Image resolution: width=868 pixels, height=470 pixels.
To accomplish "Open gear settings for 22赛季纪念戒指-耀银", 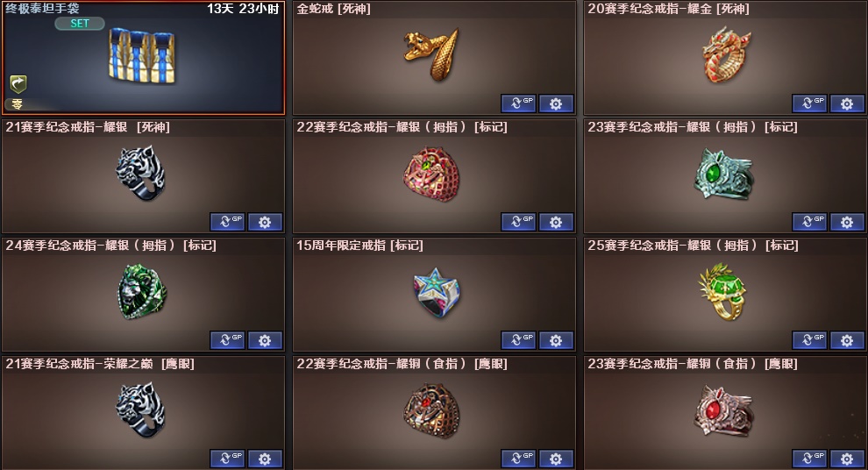I will [556, 222].
